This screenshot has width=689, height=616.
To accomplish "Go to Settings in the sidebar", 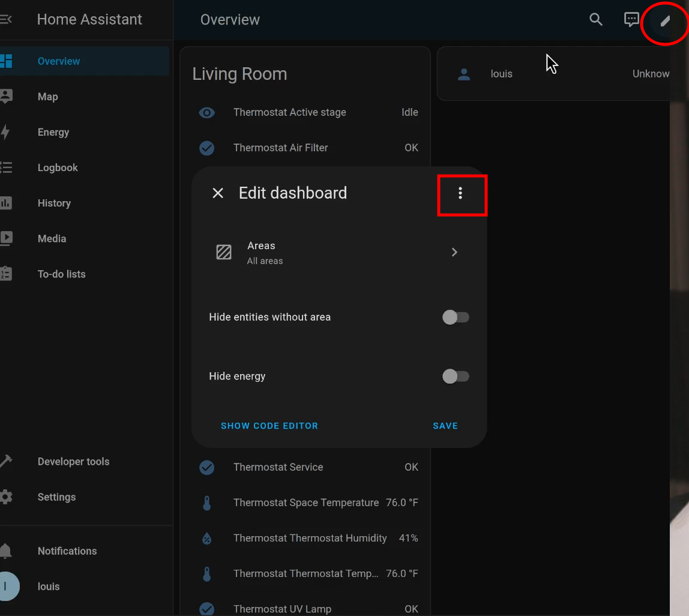I will point(85,497).
